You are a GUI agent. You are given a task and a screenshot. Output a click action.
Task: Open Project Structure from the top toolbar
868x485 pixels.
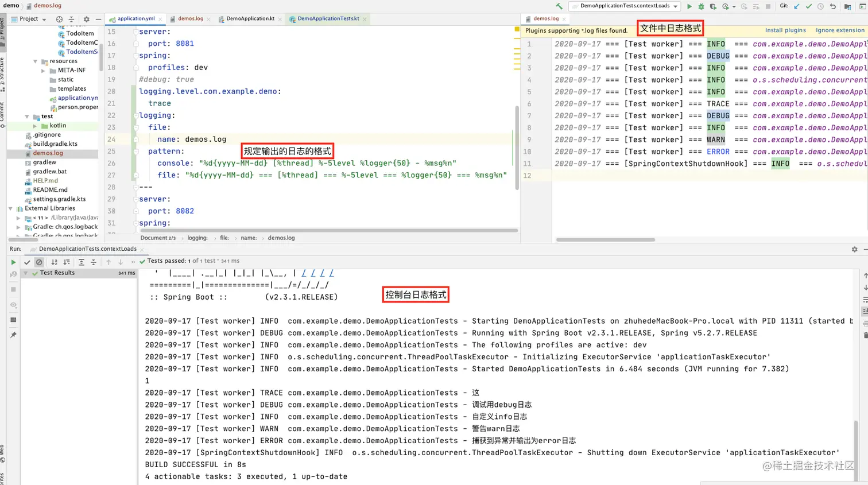(x=847, y=6)
